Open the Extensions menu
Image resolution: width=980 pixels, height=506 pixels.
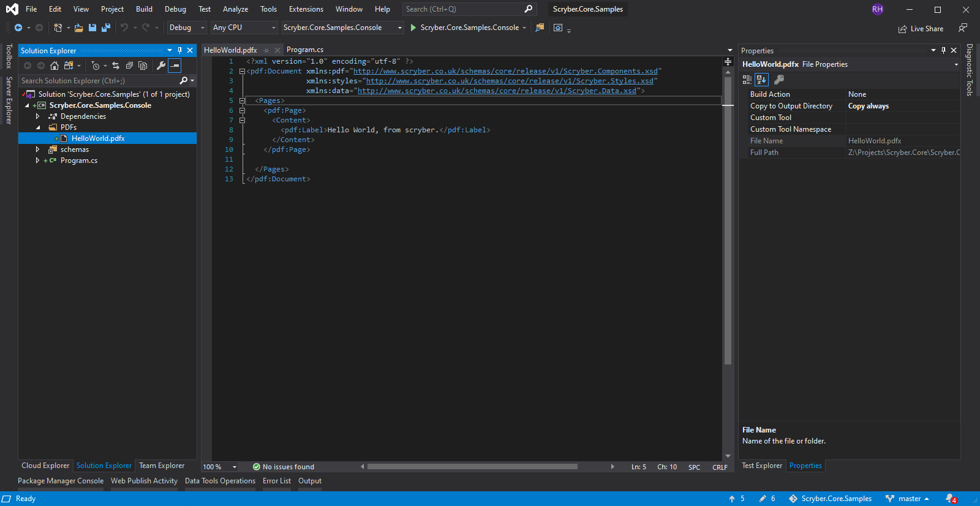(x=306, y=9)
